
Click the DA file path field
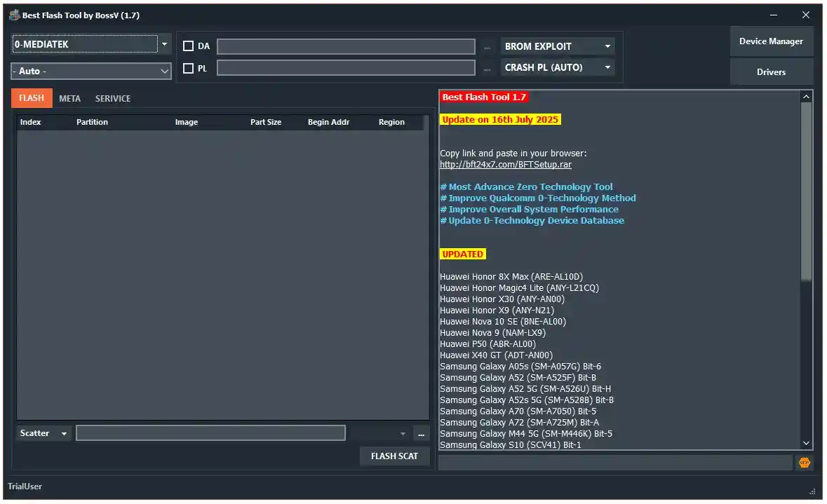[x=346, y=46]
